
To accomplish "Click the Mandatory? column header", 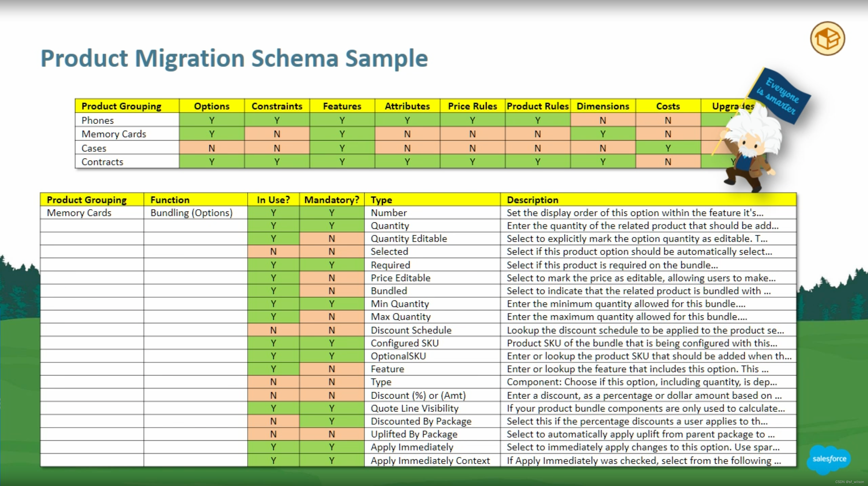I will point(332,200).
